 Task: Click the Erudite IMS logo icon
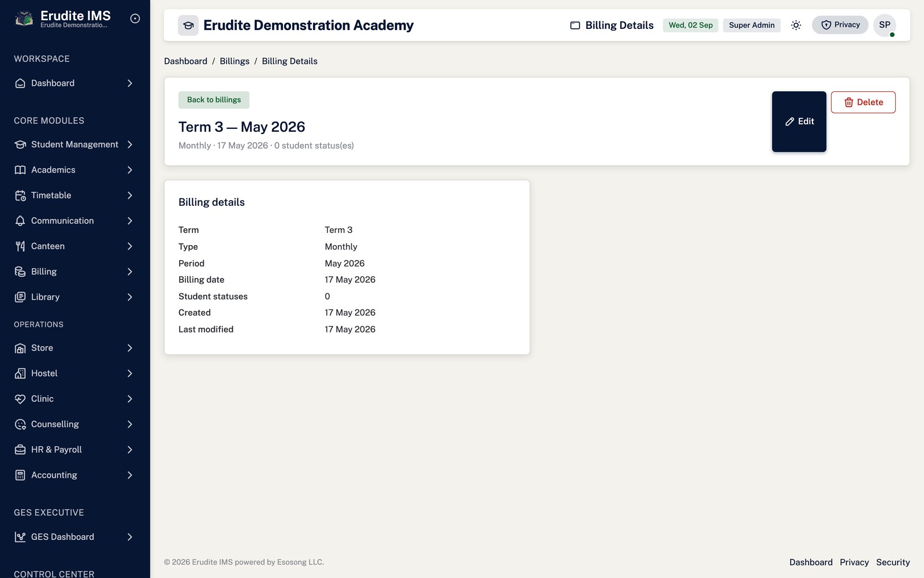point(24,19)
